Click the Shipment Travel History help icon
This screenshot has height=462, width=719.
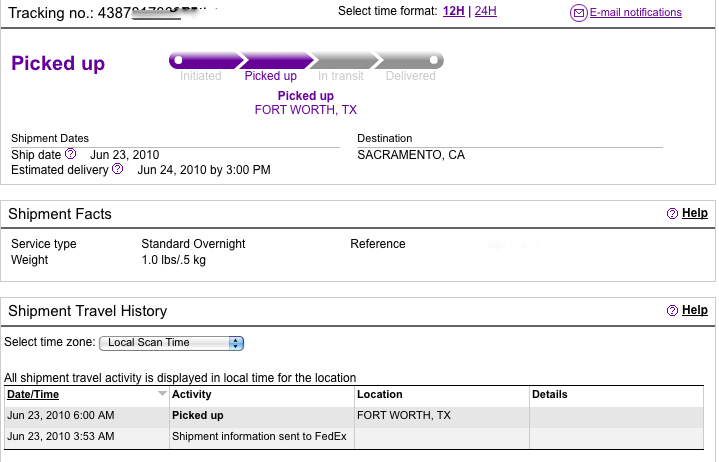[672, 311]
